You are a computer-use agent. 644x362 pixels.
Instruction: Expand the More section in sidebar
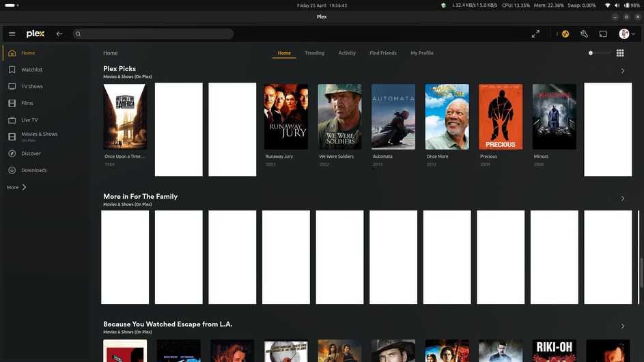coord(17,187)
